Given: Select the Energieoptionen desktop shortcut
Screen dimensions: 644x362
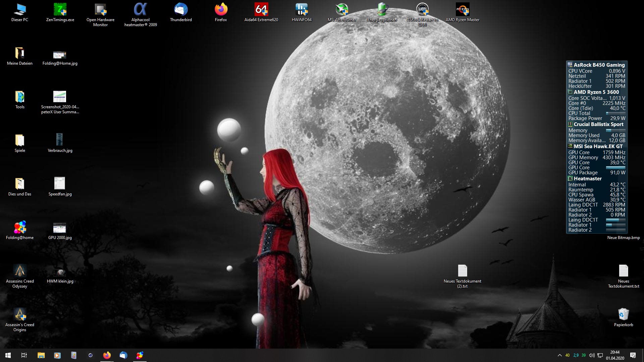Looking at the screenshot, I should coord(382,10).
